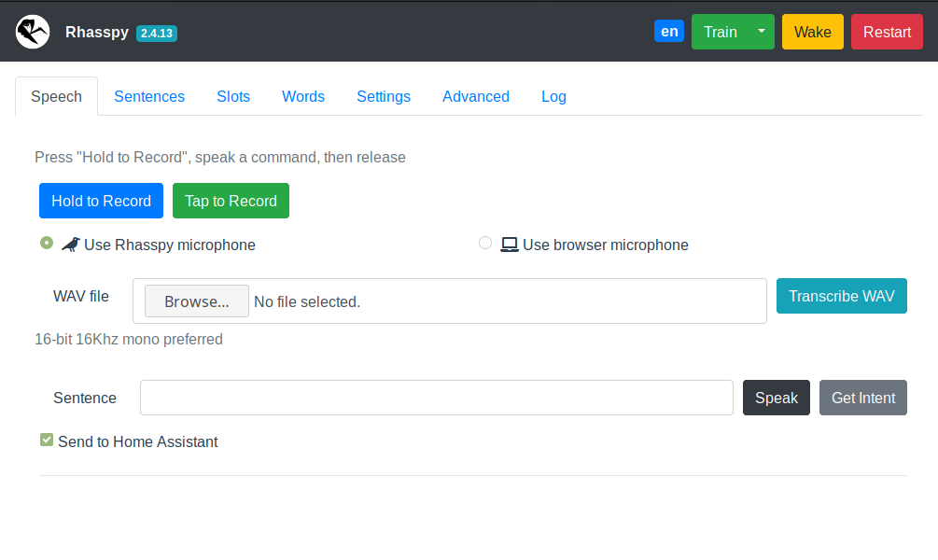Click the green Train button
Image resolution: width=938 pixels, height=560 pixels.
(721, 32)
